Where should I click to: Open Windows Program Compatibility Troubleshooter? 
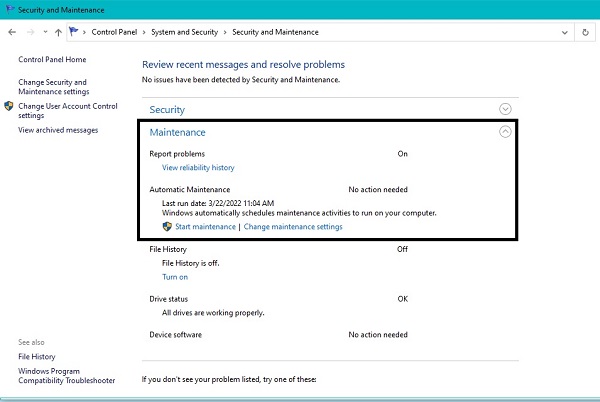tap(67, 376)
